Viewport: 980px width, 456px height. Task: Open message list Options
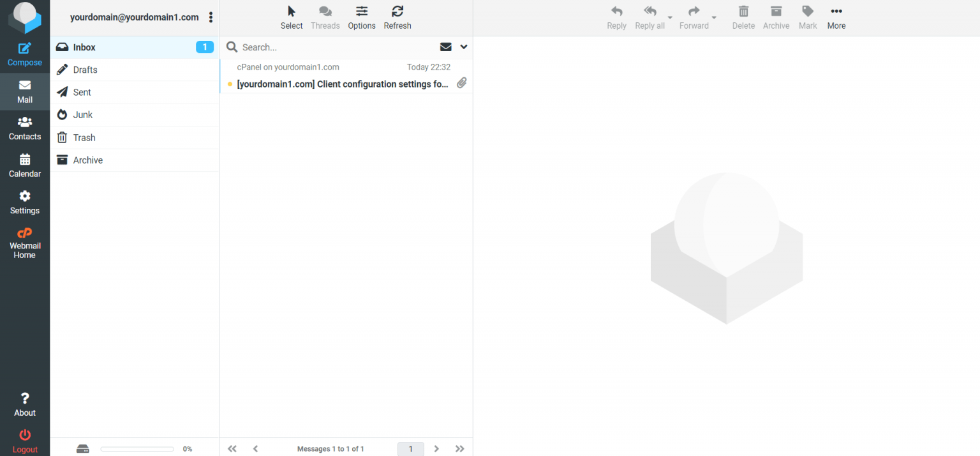(361, 16)
